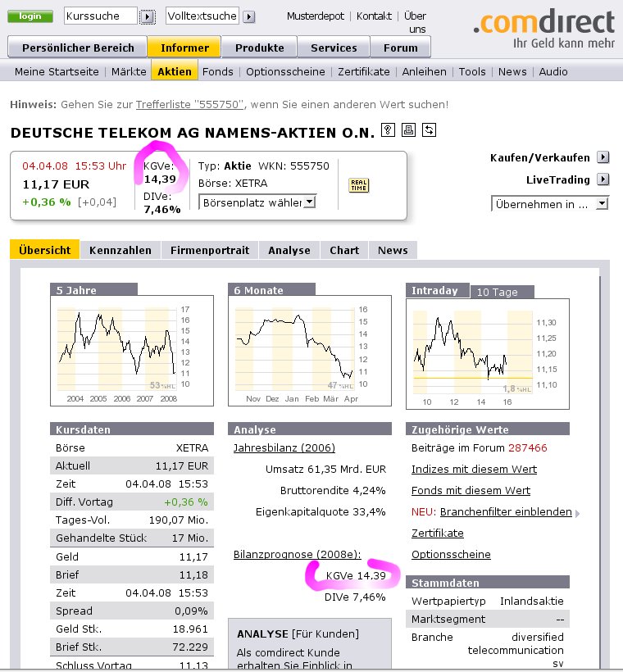Screen dimensions: 623x672
Task: Go to Zertifikate submenu item
Action: [364, 71]
